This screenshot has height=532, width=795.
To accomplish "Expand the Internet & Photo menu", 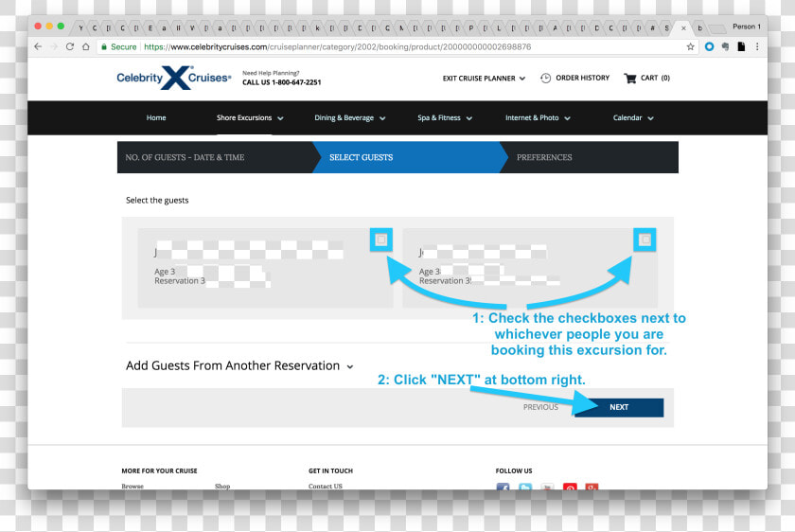I will click(538, 117).
